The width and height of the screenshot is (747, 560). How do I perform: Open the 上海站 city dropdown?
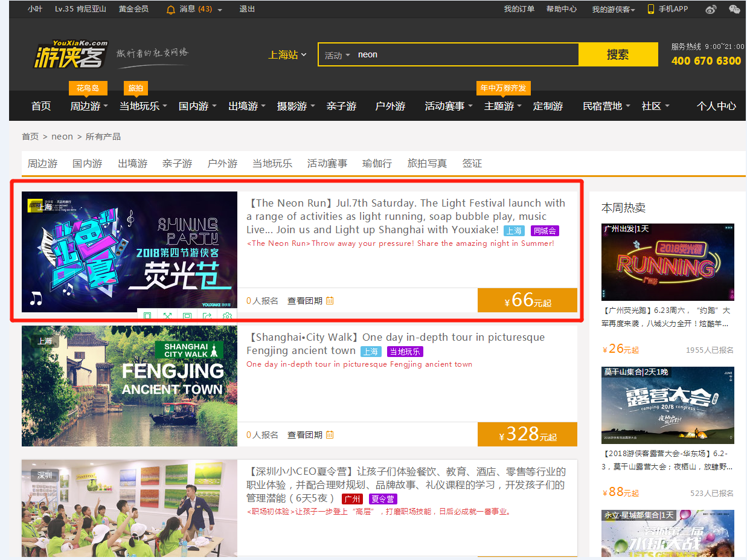pyautogui.click(x=287, y=55)
